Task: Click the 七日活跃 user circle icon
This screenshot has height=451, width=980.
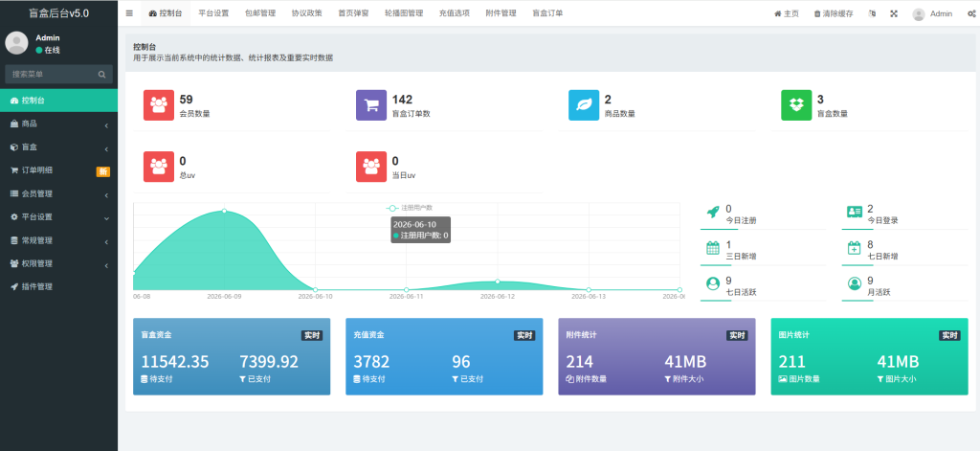Action: (x=712, y=283)
